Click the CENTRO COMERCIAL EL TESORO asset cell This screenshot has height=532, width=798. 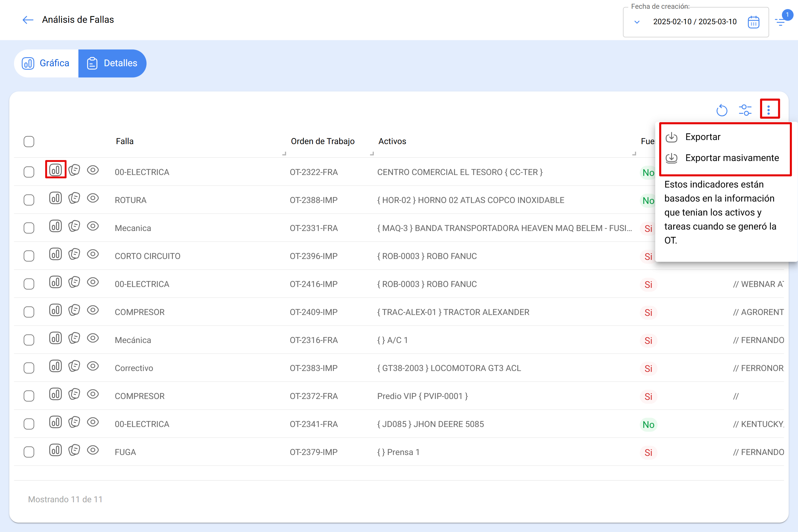(x=460, y=172)
